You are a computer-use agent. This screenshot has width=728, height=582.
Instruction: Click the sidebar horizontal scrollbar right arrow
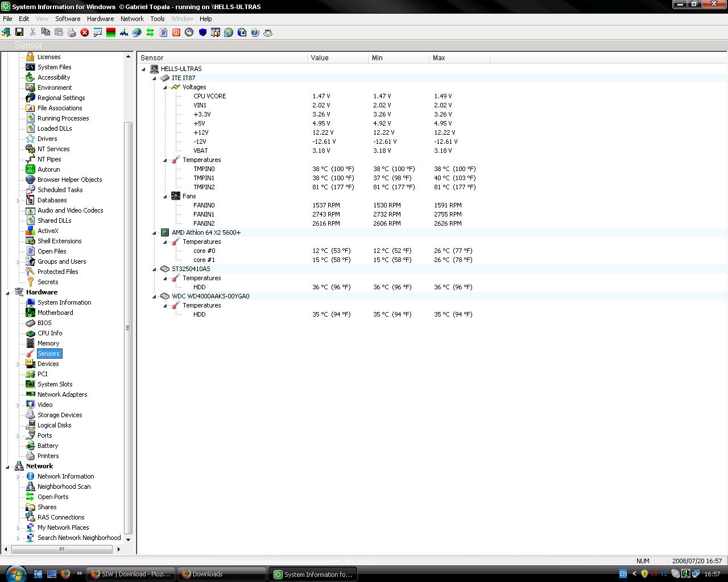(x=118, y=549)
